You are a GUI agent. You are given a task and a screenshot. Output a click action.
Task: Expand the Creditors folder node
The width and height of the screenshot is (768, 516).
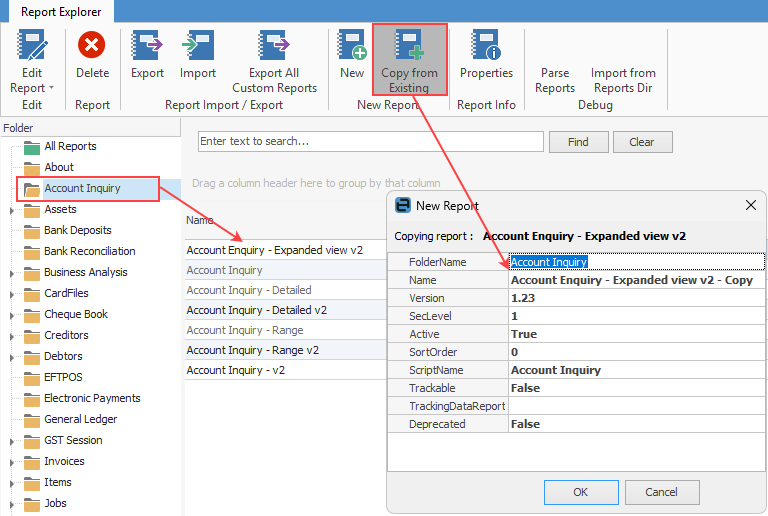click(12, 336)
